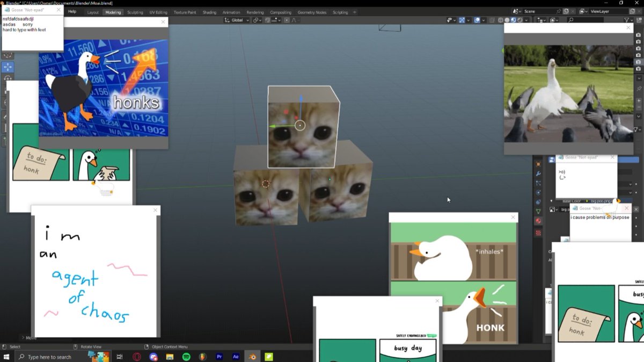This screenshot has width=644, height=362.
Task: Click the Blender icon in the taskbar
Action: pyautogui.click(x=252, y=357)
